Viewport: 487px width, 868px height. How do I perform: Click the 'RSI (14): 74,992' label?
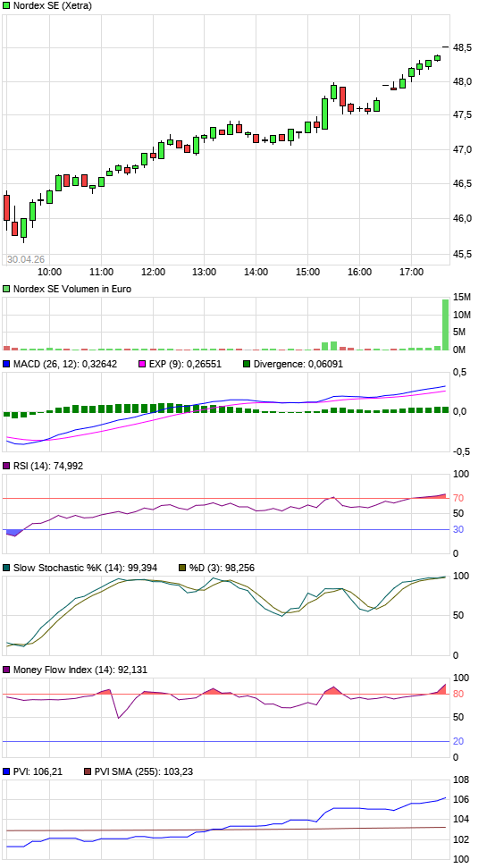click(48, 466)
